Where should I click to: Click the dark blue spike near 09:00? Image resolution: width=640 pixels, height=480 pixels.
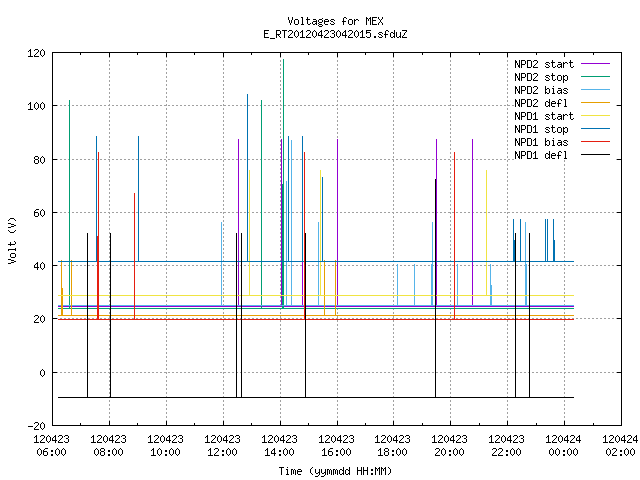[138, 199]
